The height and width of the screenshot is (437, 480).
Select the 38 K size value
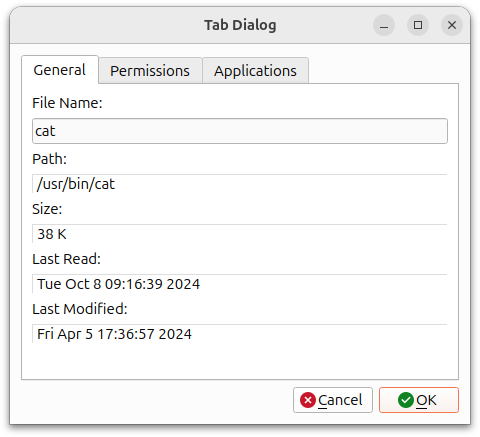pyautogui.click(x=52, y=234)
